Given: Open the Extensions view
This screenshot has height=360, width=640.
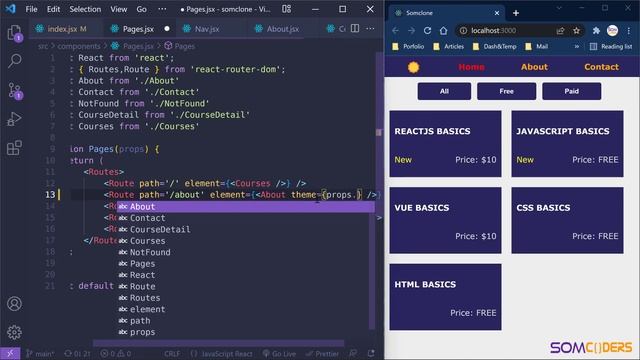Looking at the screenshot, I should tap(15, 148).
